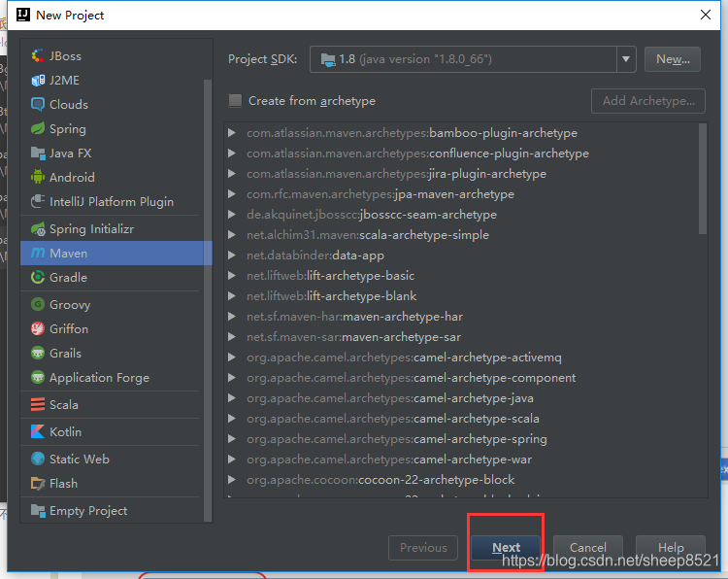
Task: Click the Help button
Action: pyautogui.click(x=671, y=547)
